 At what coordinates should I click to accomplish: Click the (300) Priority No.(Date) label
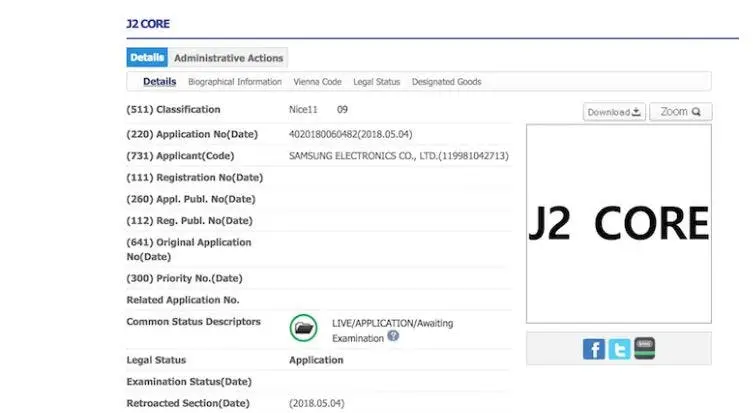click(x=184, y=278)
